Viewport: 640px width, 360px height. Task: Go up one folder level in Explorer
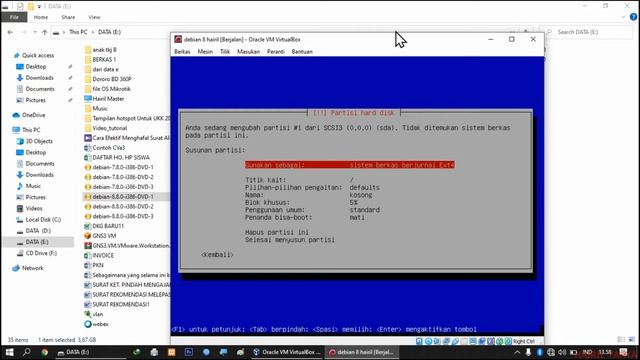(44, 32)
